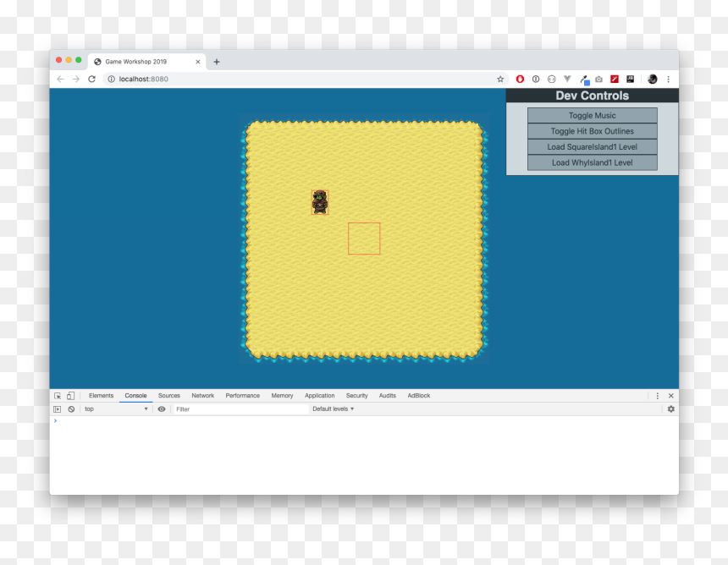Image resolution: width=728 pixels, height=565 pixels.
Task: Switch to the Sources tab
Action: [169, 396]
